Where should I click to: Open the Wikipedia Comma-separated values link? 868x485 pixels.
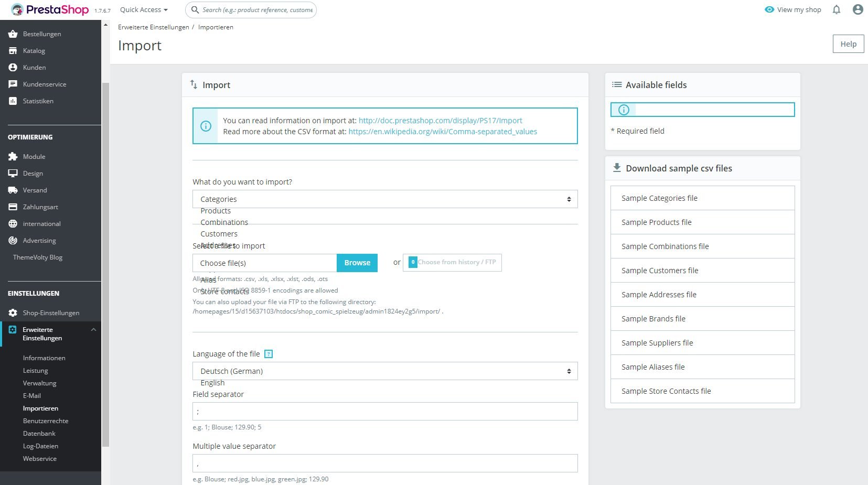click(443, 132)
